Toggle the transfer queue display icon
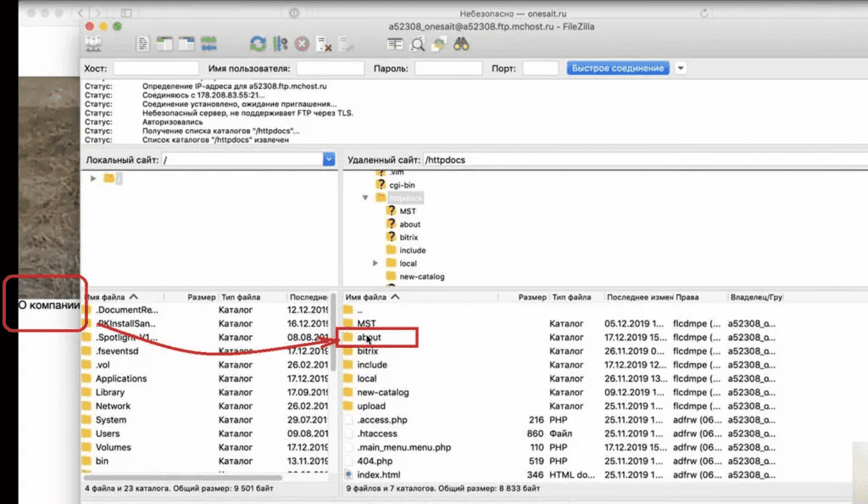 (209, 44)
